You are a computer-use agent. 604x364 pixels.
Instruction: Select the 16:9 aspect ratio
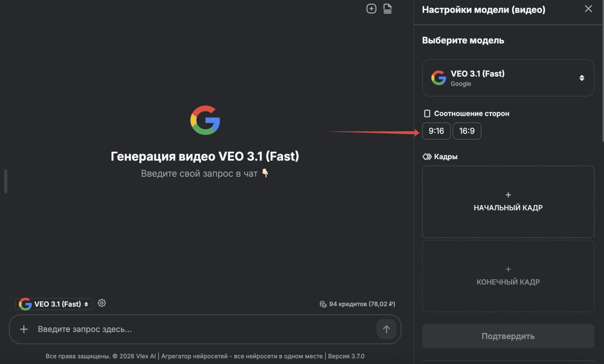(467, 131)
